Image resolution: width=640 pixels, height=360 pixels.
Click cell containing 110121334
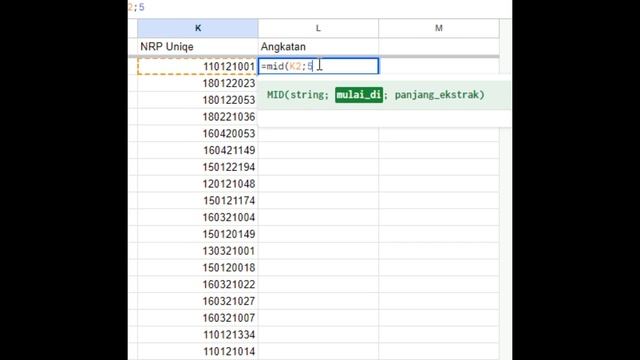(x=198, y=334)
